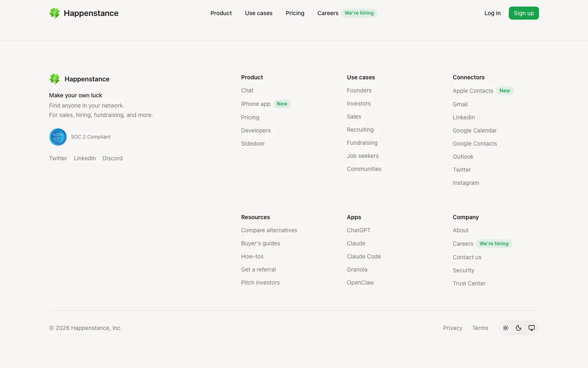588x368 pixels.
Task: Open the Fundraising use case
Action: (x=362, y=143)
